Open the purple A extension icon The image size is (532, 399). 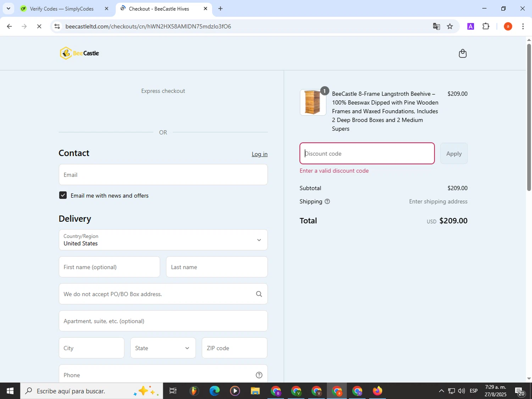click(471, 26)
